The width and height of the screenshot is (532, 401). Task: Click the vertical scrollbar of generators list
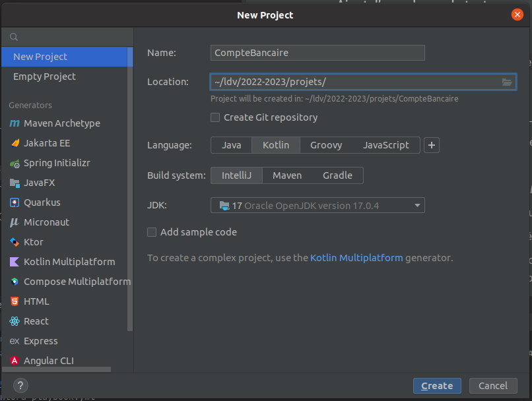[x=130, y=189]
